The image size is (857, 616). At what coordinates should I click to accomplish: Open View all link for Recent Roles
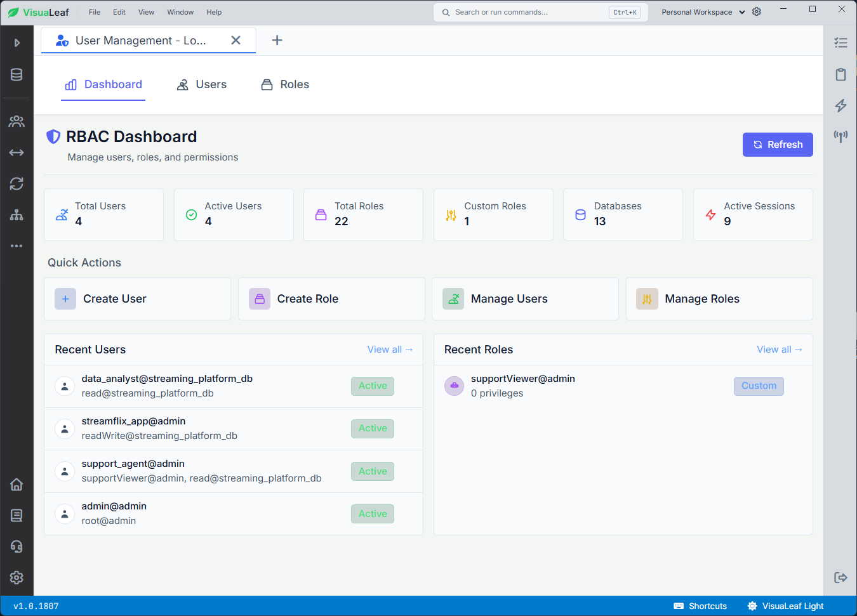point(779,350)
